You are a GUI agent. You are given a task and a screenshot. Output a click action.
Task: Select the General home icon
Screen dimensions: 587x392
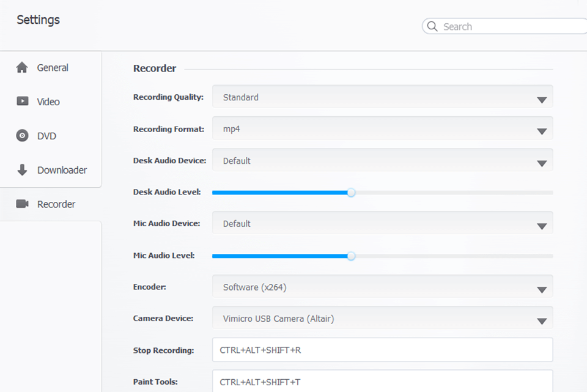pyautogui.click(x=21, y=67)
